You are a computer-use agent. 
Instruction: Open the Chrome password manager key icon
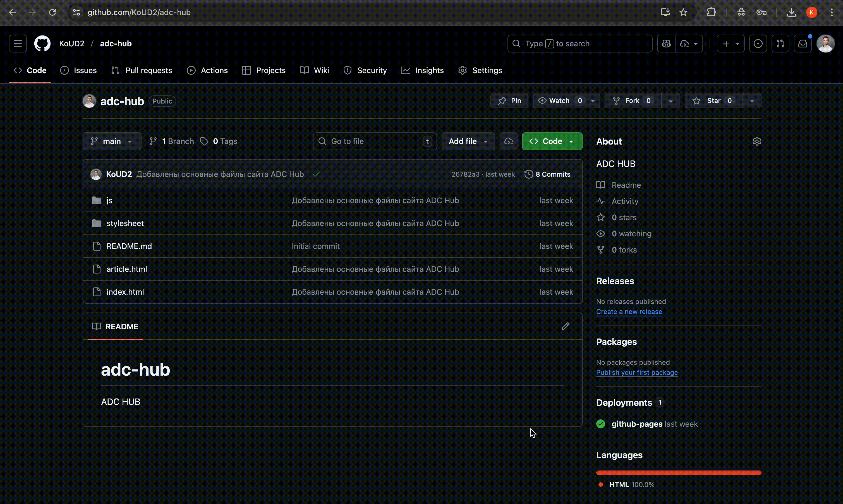(761, 13)
